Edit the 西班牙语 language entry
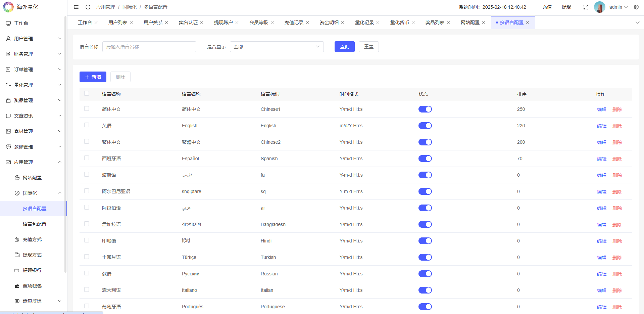The width and height of the screenshot is (644, 314). click(x=601, y=159)
